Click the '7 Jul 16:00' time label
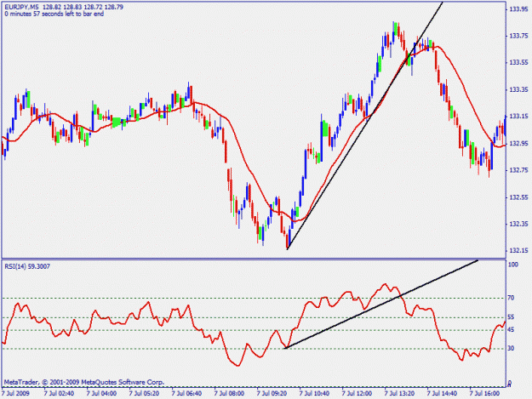Screen dimensions: 532x399 tap(484, 394)
